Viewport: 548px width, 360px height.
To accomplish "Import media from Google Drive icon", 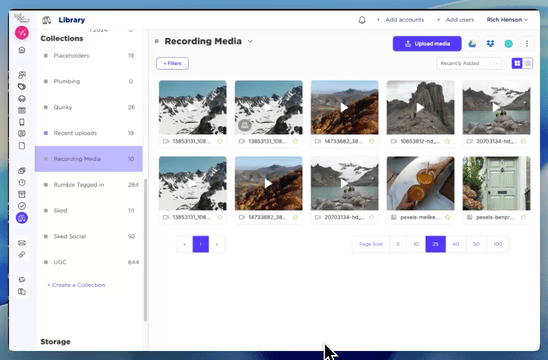I will [472, 44].
